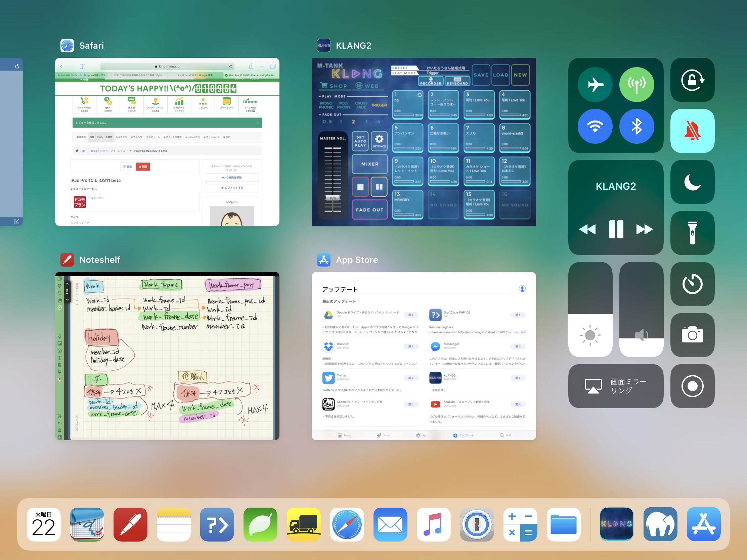Turn on the flashlight

click(x=692, y=233)
